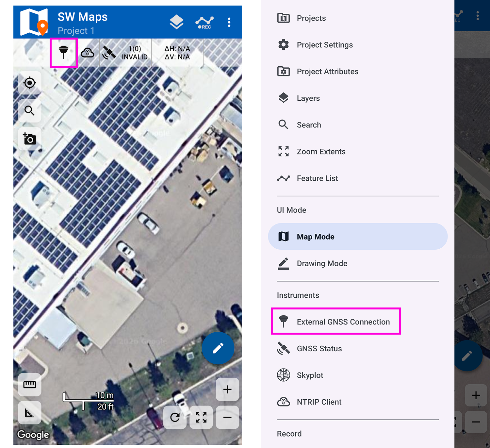Select Zoom Extents in the drawer menu
Image resolution: width=490 pixels, height=448 pixels.
pyautogui.click(x=358, y=152)
